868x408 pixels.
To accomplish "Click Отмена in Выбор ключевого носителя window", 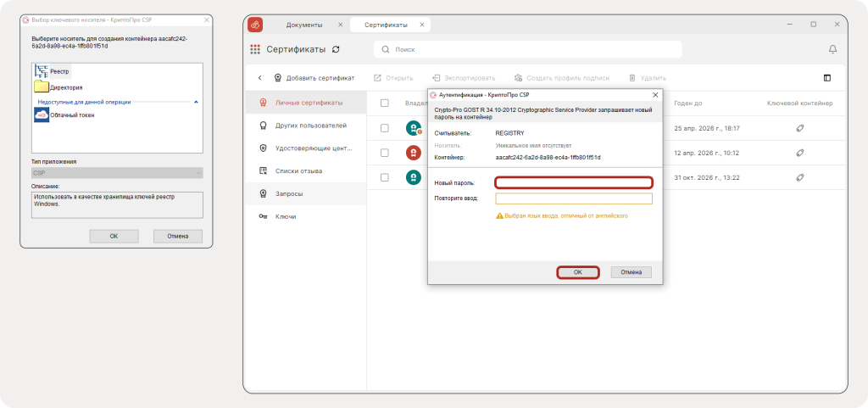I will (x=178, y=237).
